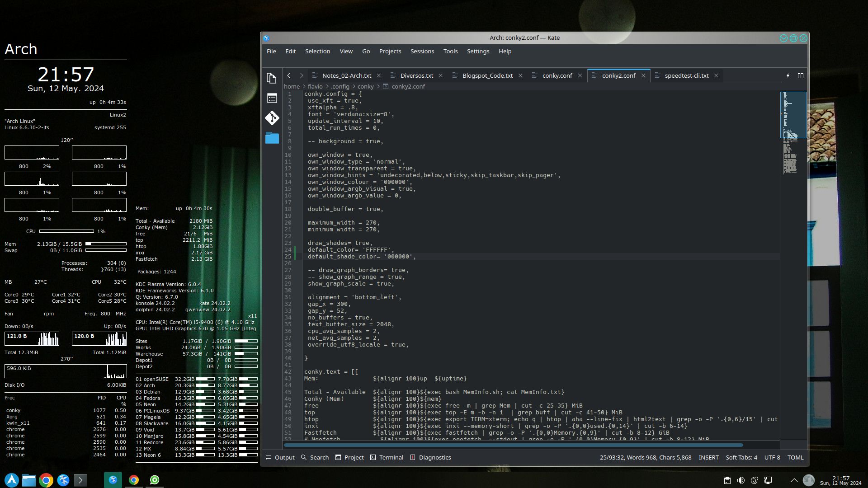This screenshot has width=868, height=488.
Task: Click the Quick Open lightning icon
Action: [788, 75]
